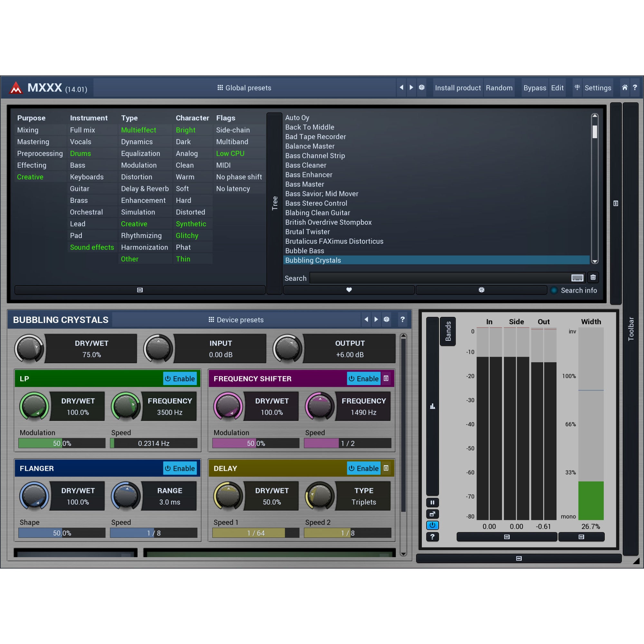Click the next device preset arrow
This screenshot has height=644, width=644.
pos(376,319)
